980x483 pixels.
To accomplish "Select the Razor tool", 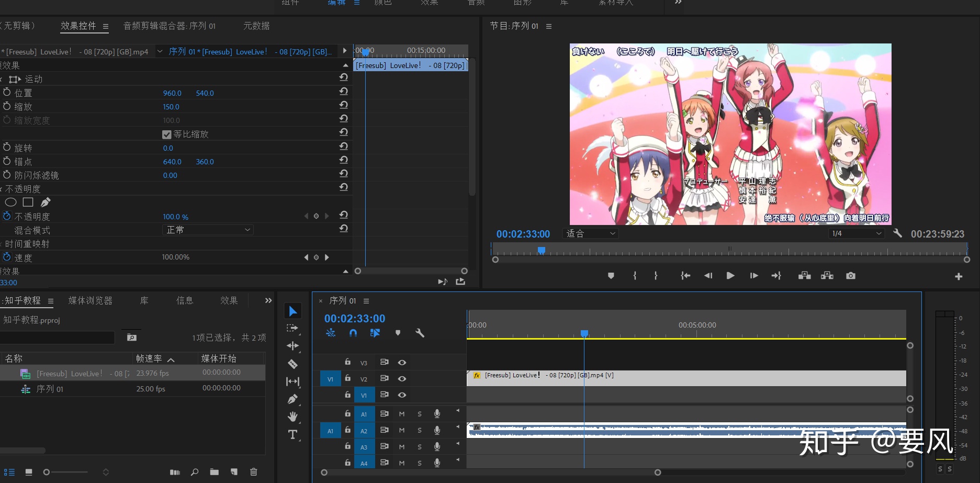I will click(x=292, y=364).
